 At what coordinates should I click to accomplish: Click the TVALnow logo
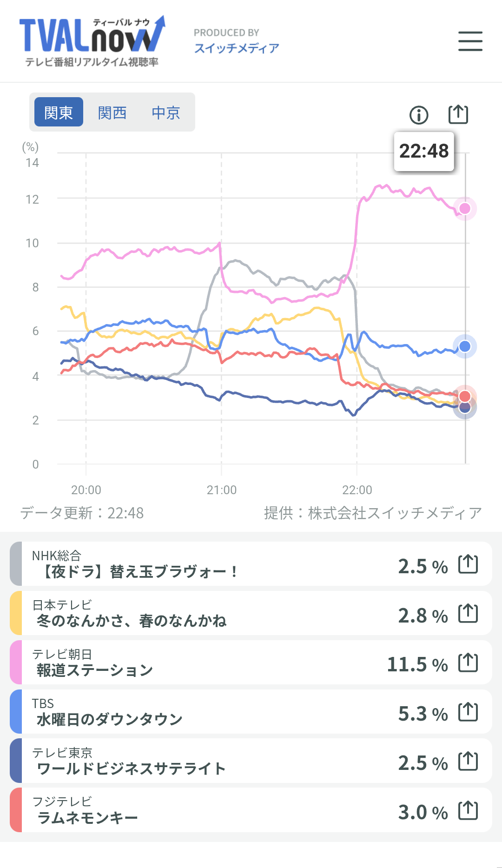pos(92,41)
